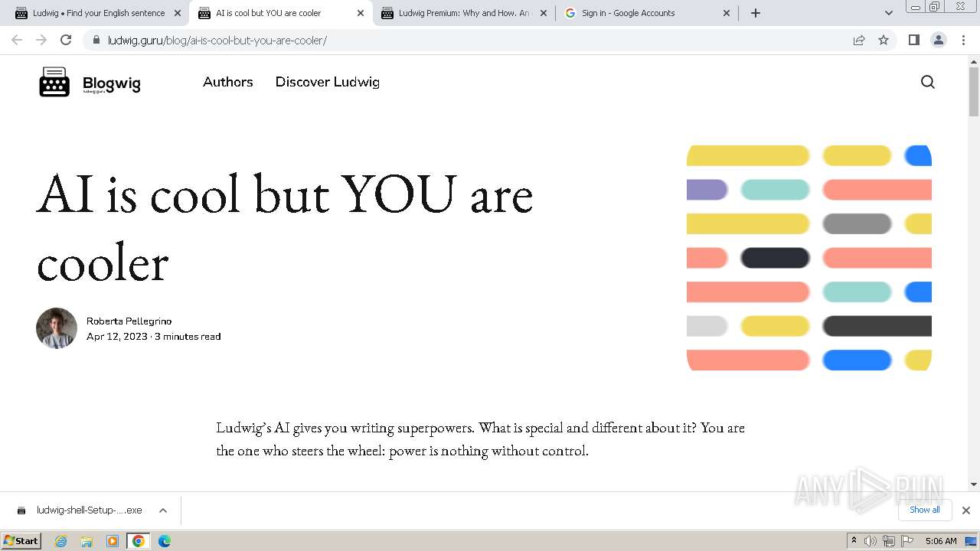Click the scrollbar down arrow
Screen dimensions: 980x551
coord(974,484)
